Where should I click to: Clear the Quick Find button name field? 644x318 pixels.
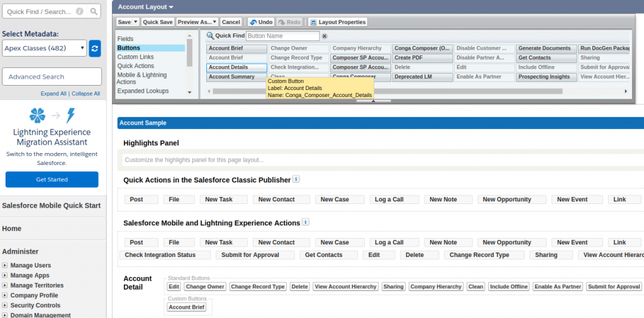pos(325,37)
